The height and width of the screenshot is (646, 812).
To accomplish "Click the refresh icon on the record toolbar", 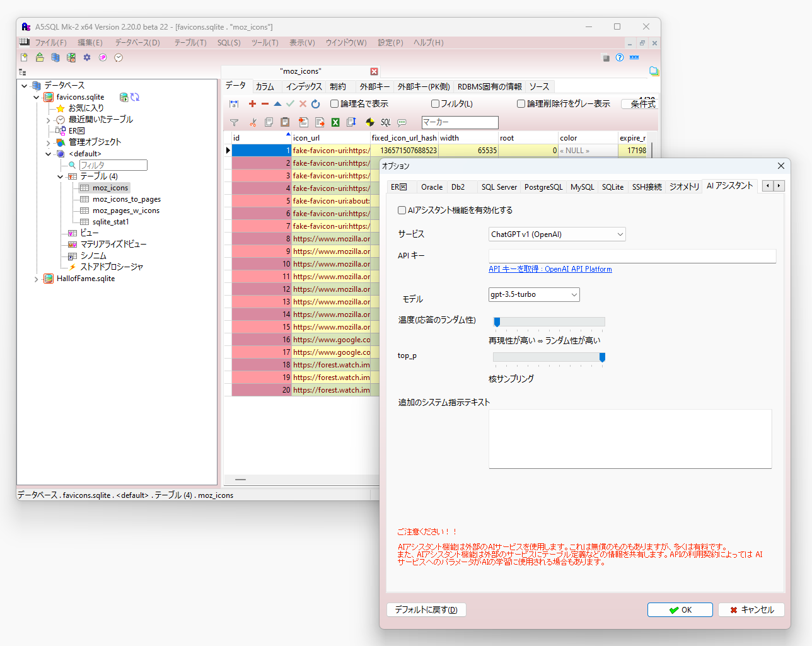I will 315,103.
